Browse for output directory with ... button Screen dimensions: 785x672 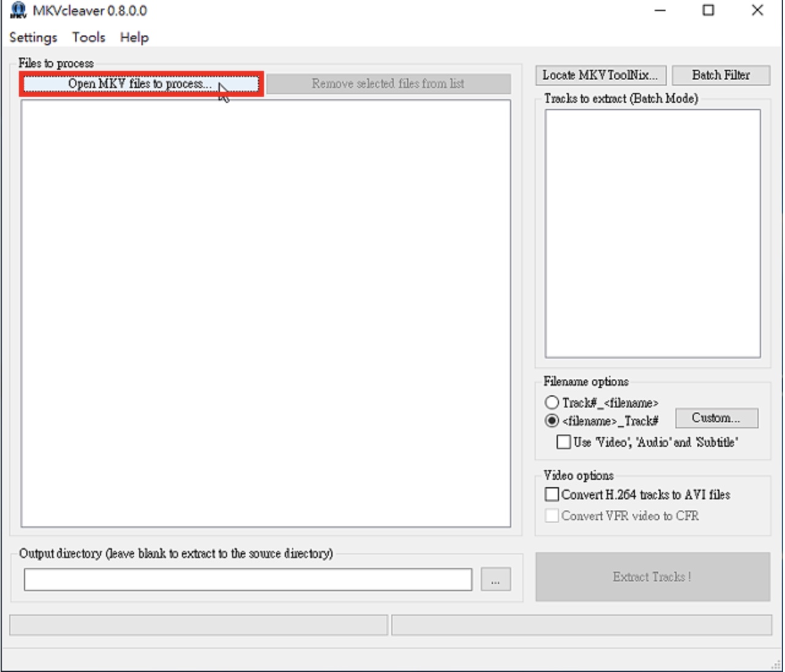click(495, 580)
